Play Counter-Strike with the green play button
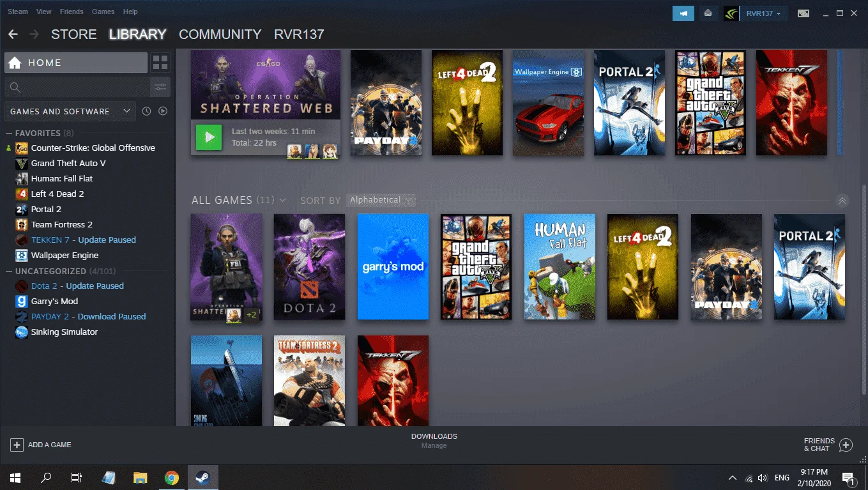 209,137
